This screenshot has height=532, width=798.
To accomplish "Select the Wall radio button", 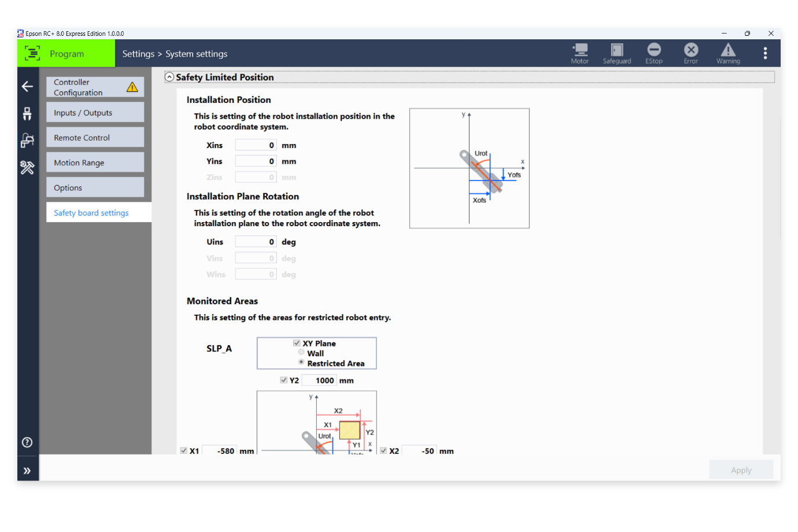I will pyautogui.click(x=301, y=352).
